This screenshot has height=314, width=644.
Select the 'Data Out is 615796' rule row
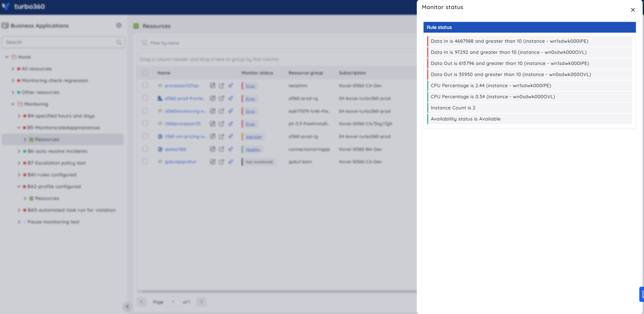click(x=529, y=63)
